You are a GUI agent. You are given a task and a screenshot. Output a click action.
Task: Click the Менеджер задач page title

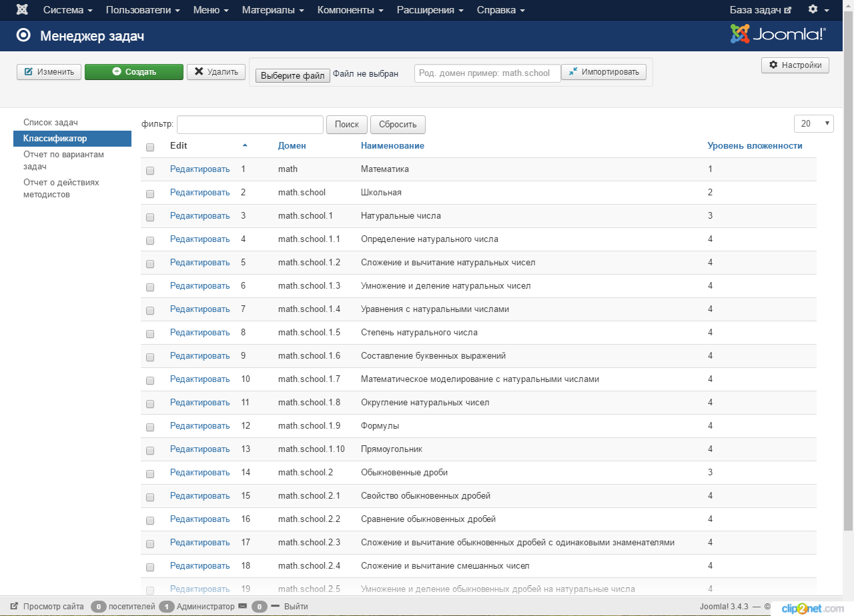pos(92,36)
